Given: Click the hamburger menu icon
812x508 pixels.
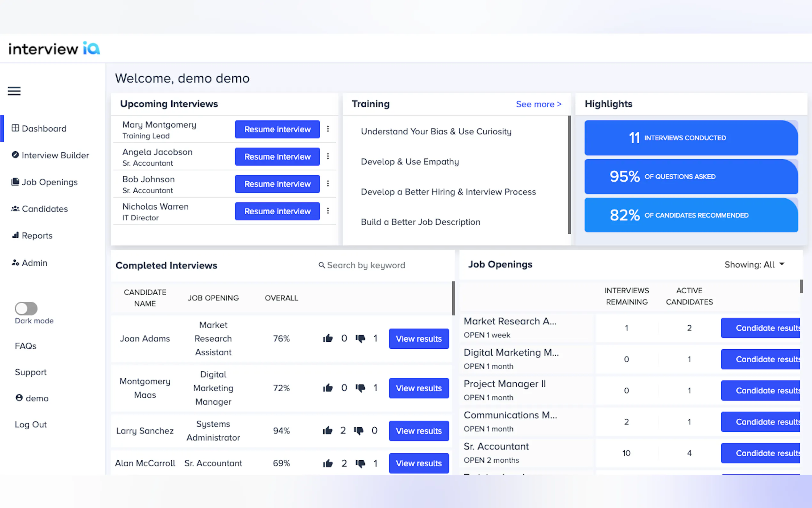Looking at the screenshot, I should click(14, 91).
